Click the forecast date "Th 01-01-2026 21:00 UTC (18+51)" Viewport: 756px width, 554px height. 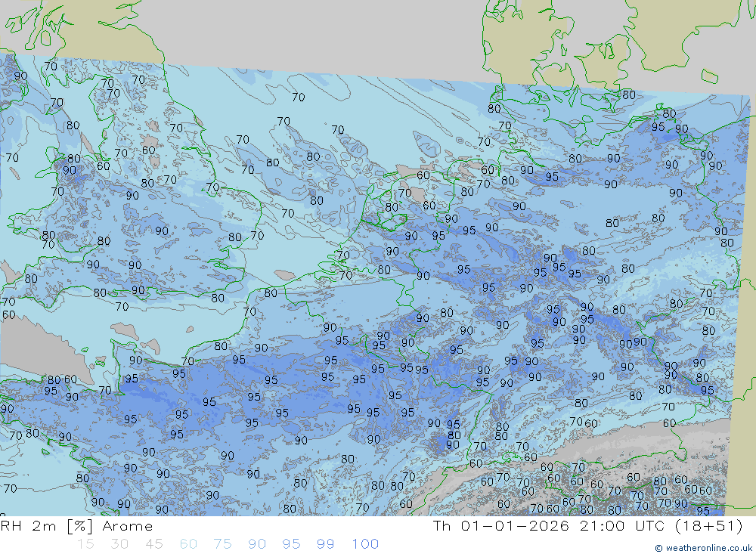point(587,526)
